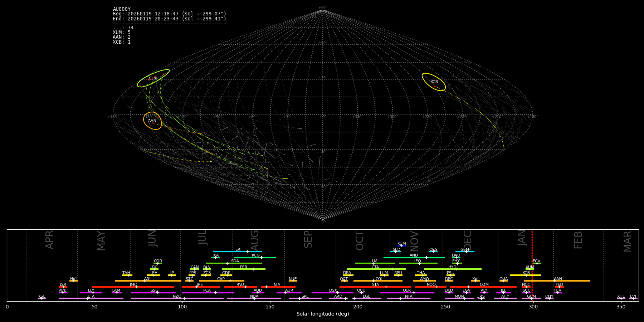Click the MAR month label
The width and height of the screenshot is (644, 322).
coord(628,241)
